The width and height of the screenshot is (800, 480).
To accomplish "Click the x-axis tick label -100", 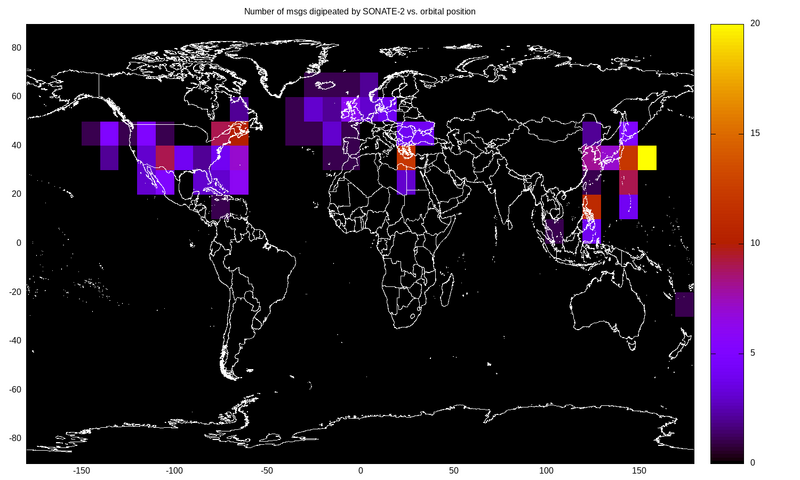I will 174,471.
